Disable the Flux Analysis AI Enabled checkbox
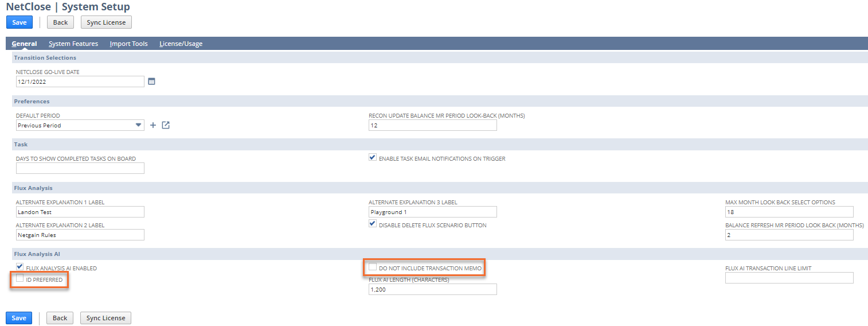 [x=20, y=267]
